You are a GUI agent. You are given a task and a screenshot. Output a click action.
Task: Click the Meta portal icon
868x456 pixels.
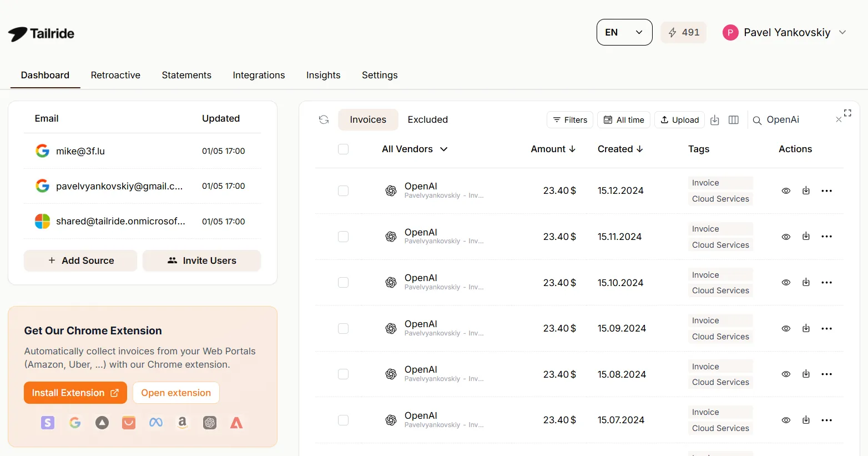point(156,423)
